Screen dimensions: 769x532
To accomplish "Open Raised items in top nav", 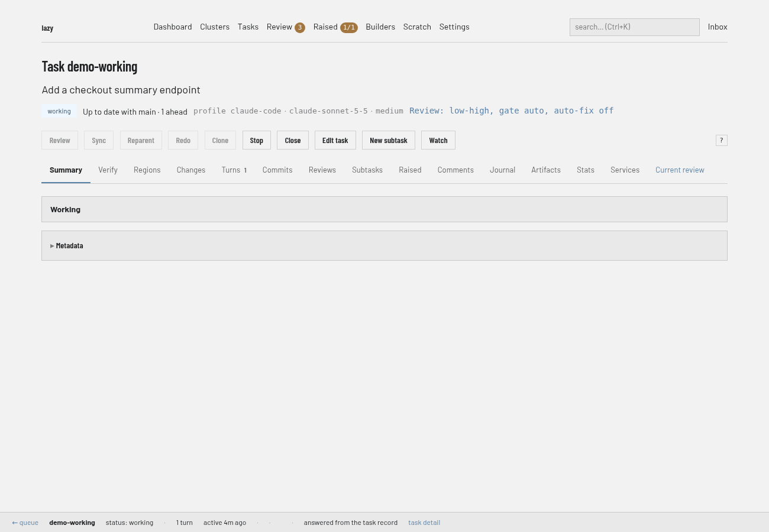I will (x=335, y=27).
